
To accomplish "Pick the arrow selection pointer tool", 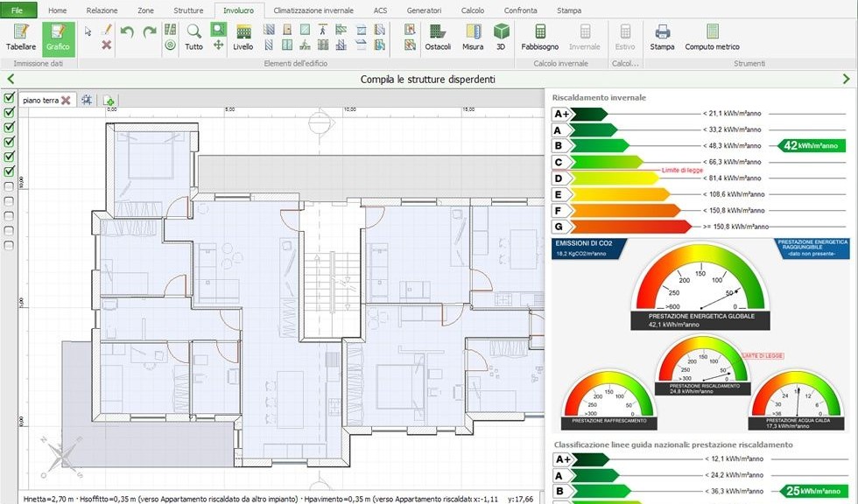I will tap(88, 31).
